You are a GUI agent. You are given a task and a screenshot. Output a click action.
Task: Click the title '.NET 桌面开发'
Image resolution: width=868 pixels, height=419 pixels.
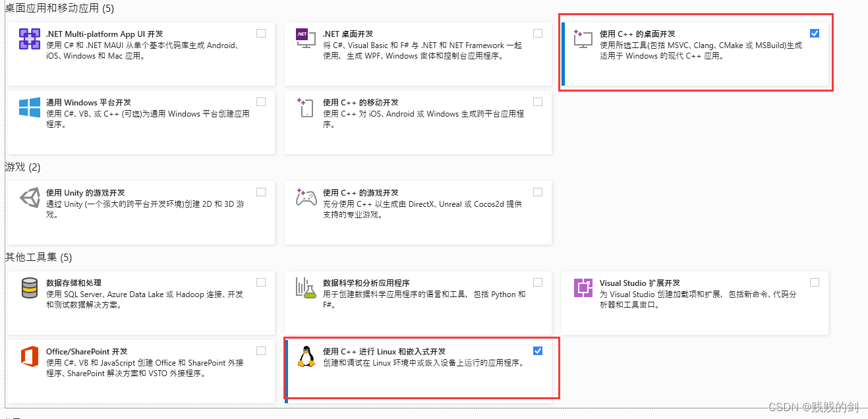[348, 34]
